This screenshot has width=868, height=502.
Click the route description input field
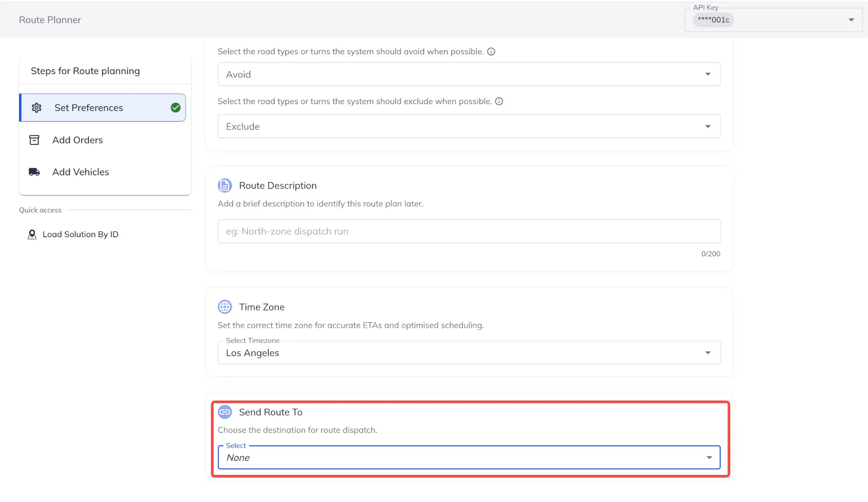[x=469, y=231]
